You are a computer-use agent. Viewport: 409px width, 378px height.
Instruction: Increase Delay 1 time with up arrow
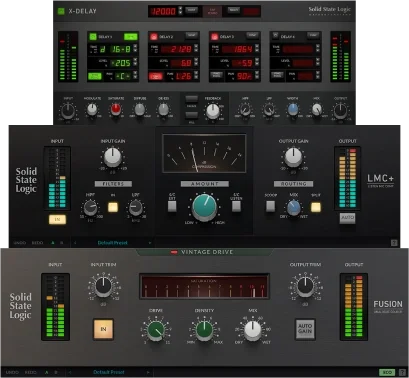click(x=135, y=46)
